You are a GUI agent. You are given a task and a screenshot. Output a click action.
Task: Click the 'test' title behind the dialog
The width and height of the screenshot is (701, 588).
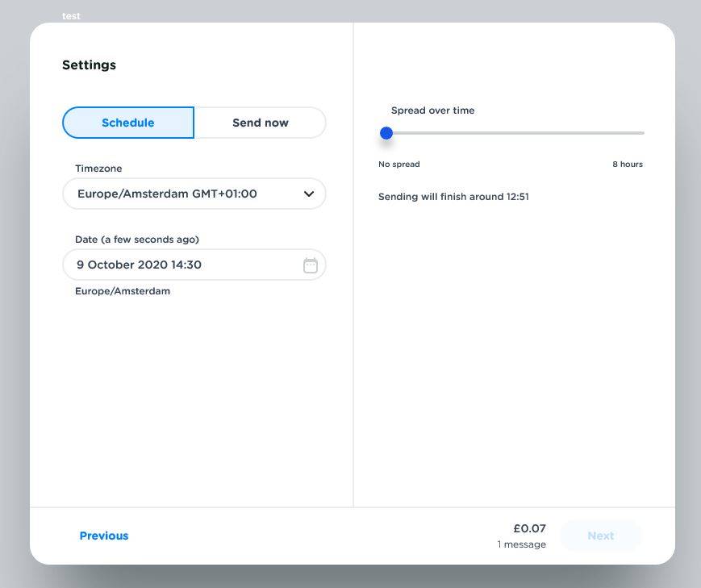pyautogui.click(x=71, y=16)
